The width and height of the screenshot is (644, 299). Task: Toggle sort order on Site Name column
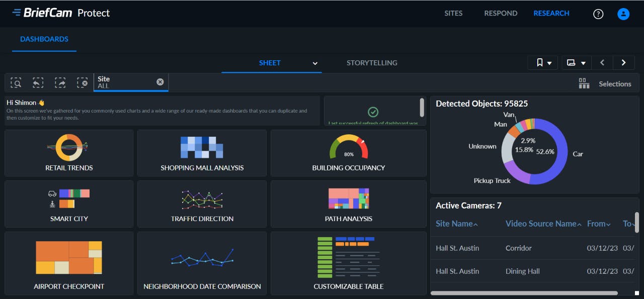click(456, 223)
